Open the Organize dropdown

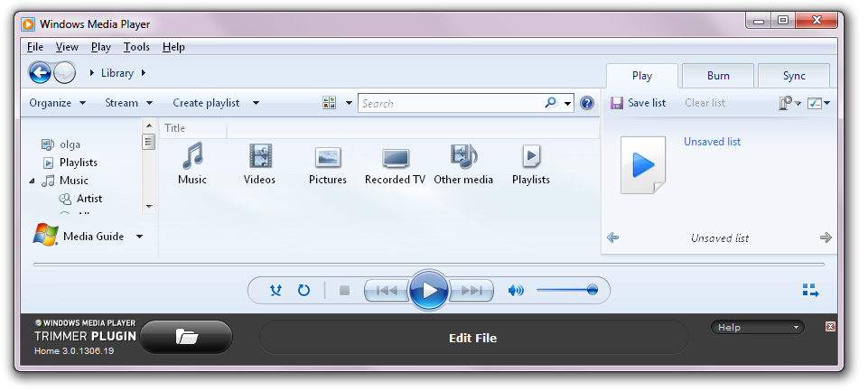(58, 103)
